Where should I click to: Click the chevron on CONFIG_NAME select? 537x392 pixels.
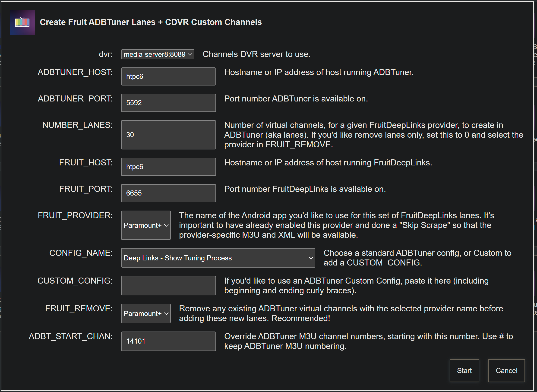coord(311,258)
